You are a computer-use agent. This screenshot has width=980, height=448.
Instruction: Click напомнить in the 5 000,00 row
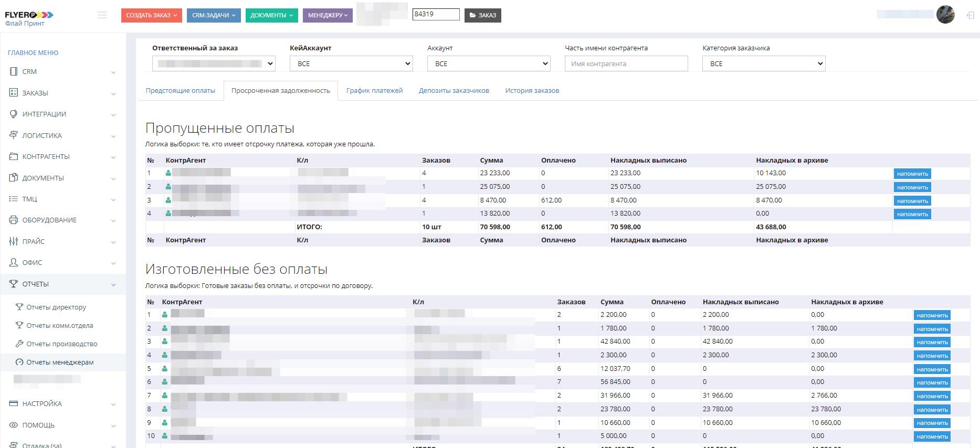[x=932, y=436]
